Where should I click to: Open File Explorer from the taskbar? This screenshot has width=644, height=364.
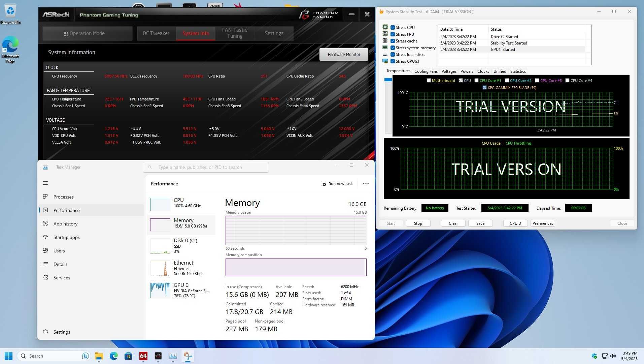pyautogui.click(x=99, y=356)
